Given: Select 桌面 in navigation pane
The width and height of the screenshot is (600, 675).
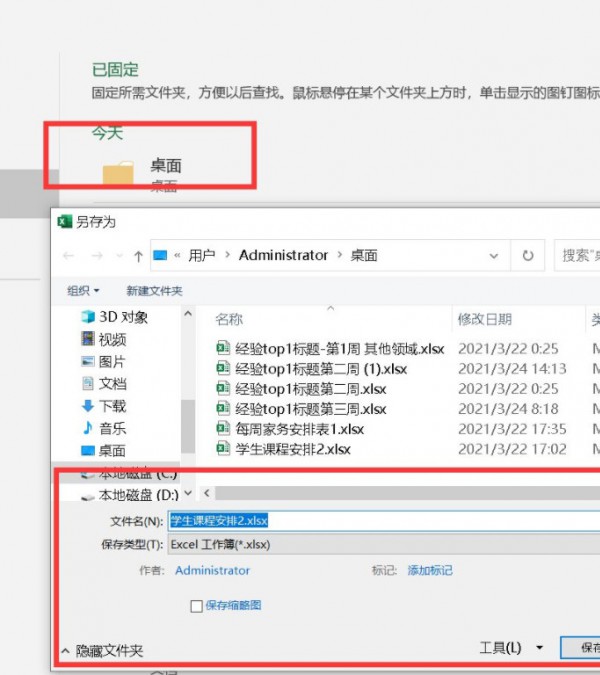Looking at the screenshot, I should [x=104, y=451].
